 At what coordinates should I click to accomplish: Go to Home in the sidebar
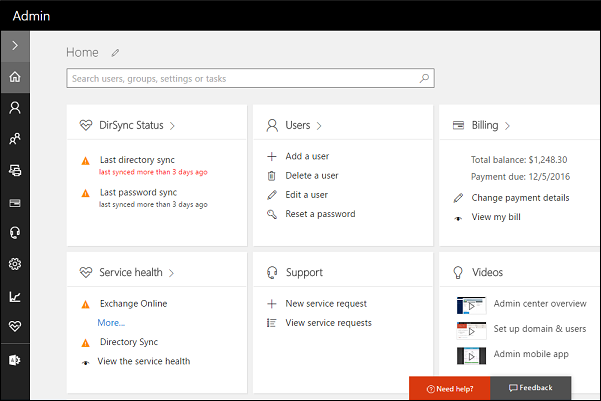click(x=15, y=77)
